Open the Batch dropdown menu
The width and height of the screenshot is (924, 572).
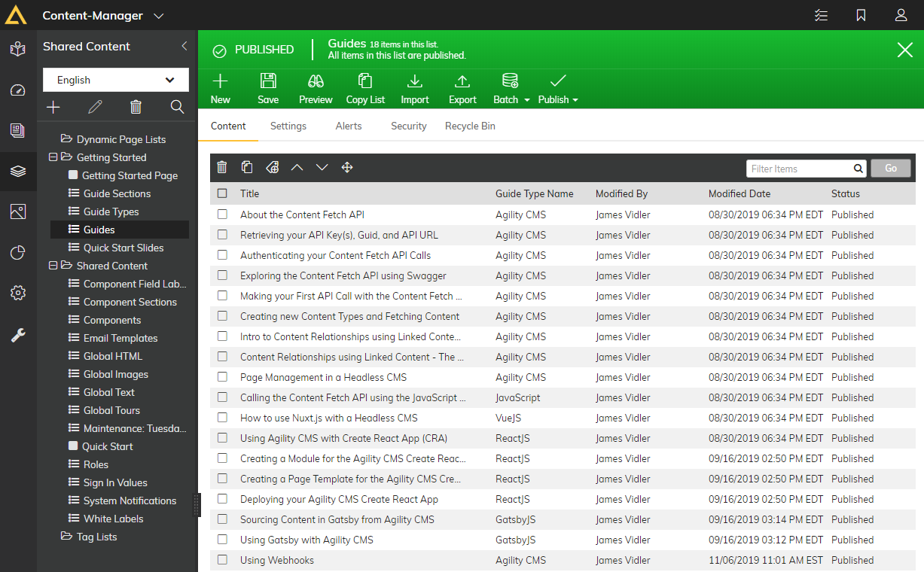point(511,89)
